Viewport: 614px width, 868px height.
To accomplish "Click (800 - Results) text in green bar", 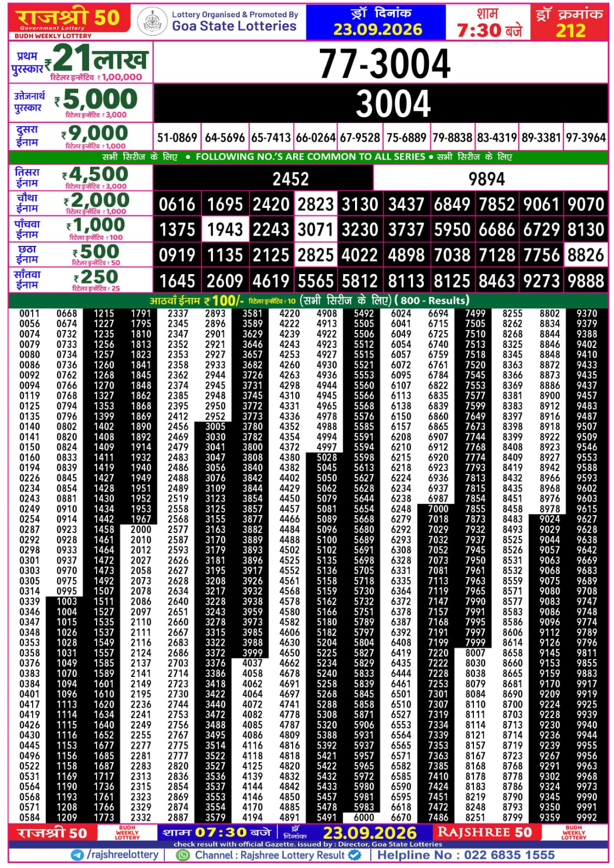I will (432, 301).
